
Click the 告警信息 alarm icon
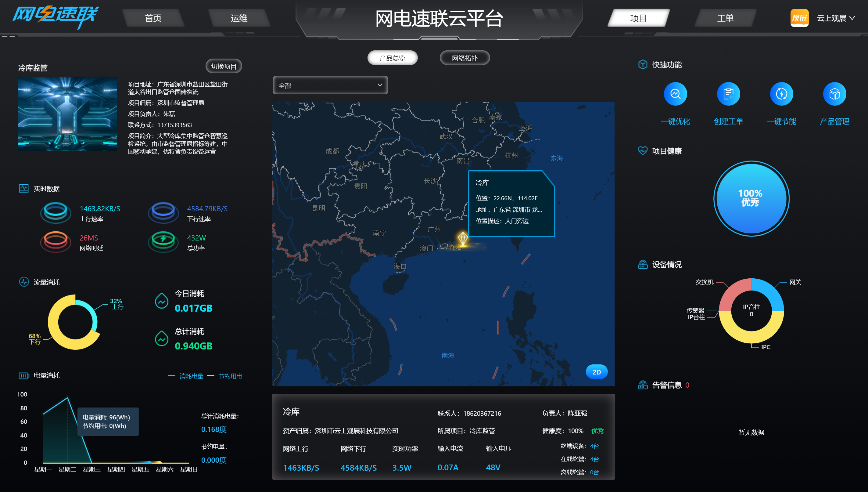click(643, 385)
